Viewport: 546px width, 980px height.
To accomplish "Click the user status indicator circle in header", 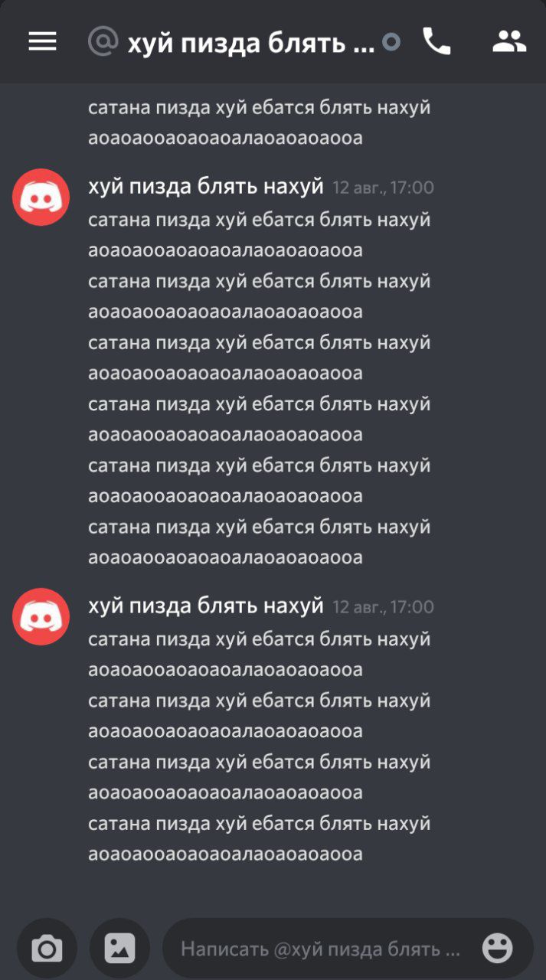I will coord(391,42).
